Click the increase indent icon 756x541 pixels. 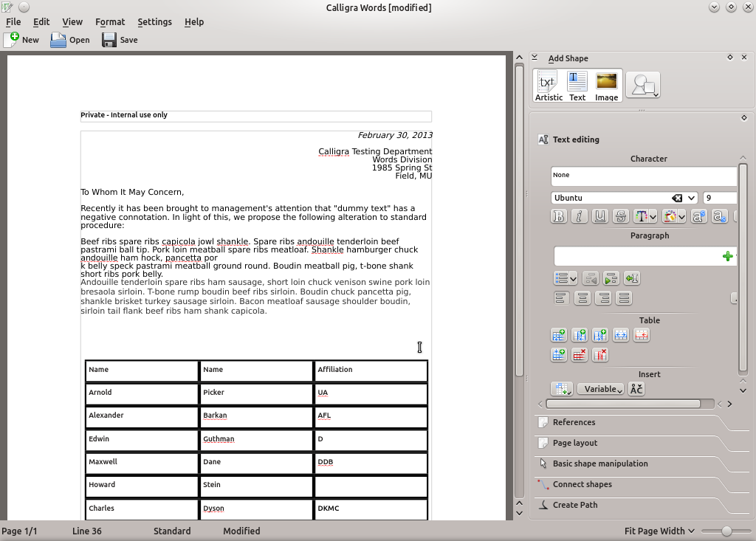[x=611, y=278]
